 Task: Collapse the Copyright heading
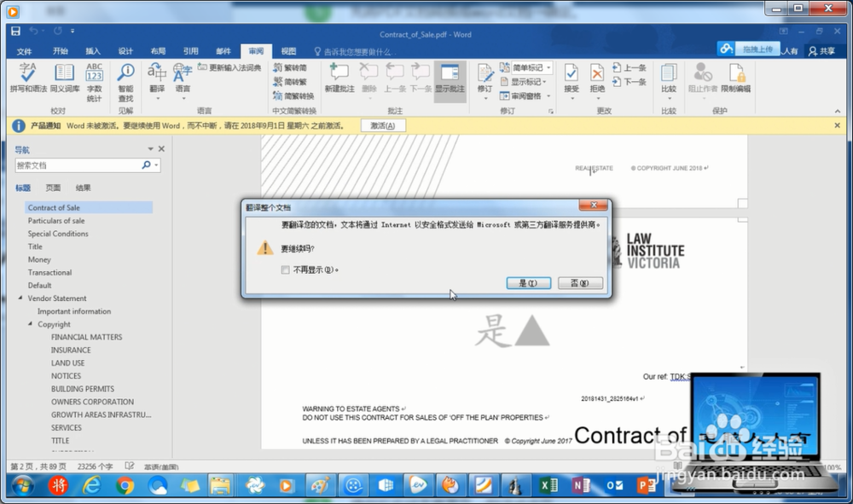[31, 324]
